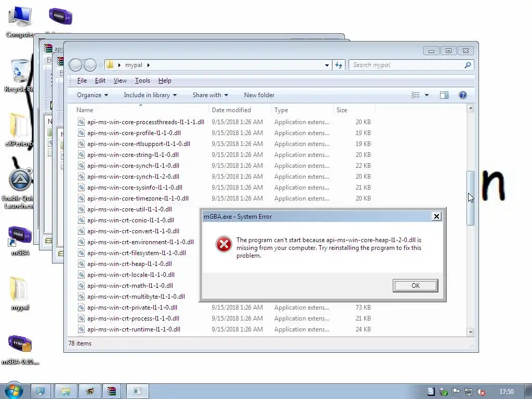Viewport: 532px width, 399px height.
Task: Click the scroll up arrow of file list
Action: coord(470,108)
